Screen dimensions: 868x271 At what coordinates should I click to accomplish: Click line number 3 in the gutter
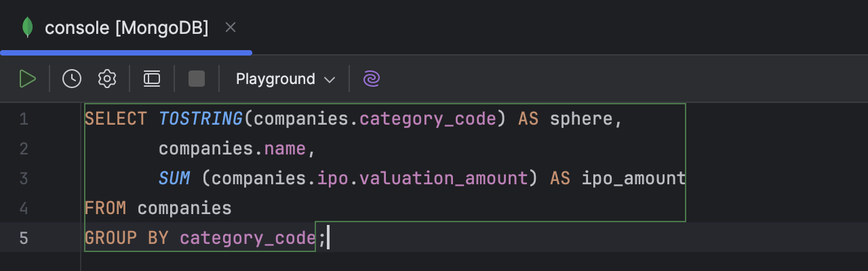(24, 179)
